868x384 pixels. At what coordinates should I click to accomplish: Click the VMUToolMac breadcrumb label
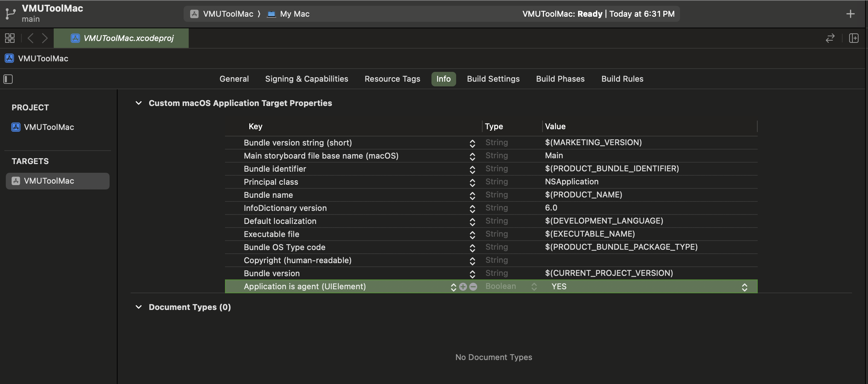[x=43, y=58]
